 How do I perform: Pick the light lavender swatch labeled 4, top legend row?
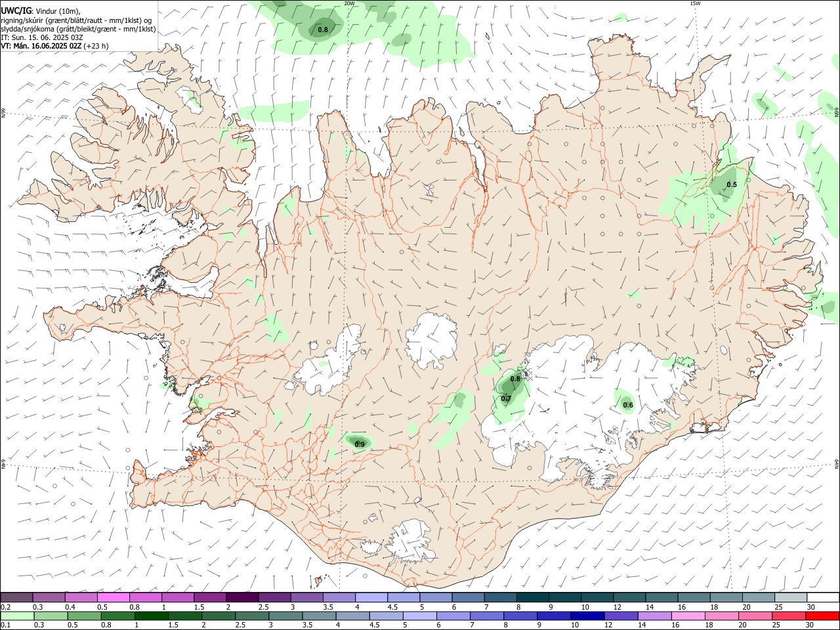371,597
